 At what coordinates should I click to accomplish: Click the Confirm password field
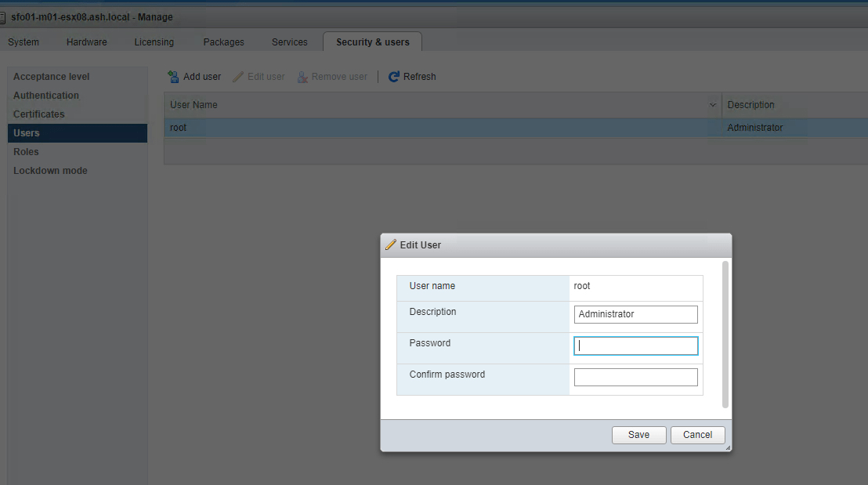[x=635, y=376]
